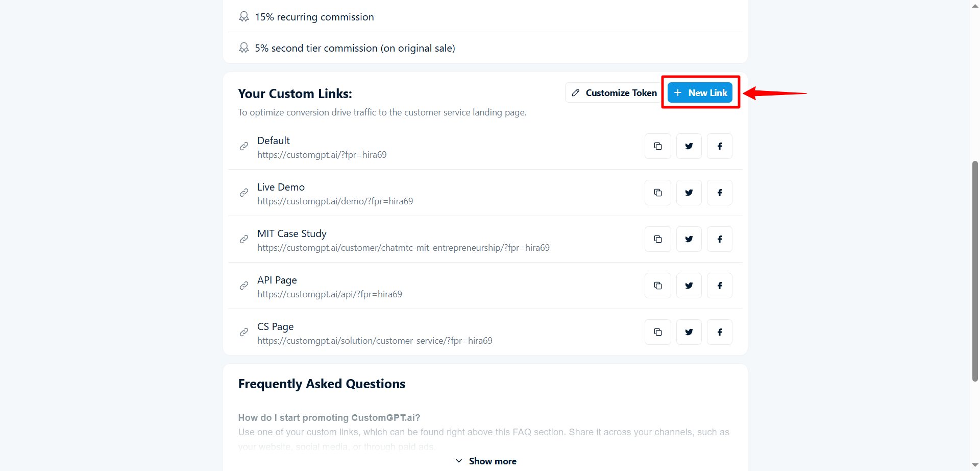Open the customgpt.ai/demo URL
The image size is (980, 471).
[335, 201]
